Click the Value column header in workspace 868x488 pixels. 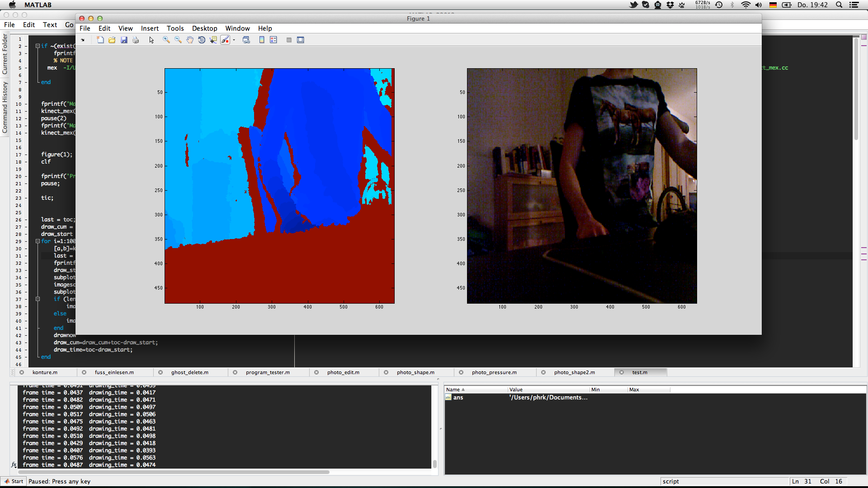click(x=549, y=389)
